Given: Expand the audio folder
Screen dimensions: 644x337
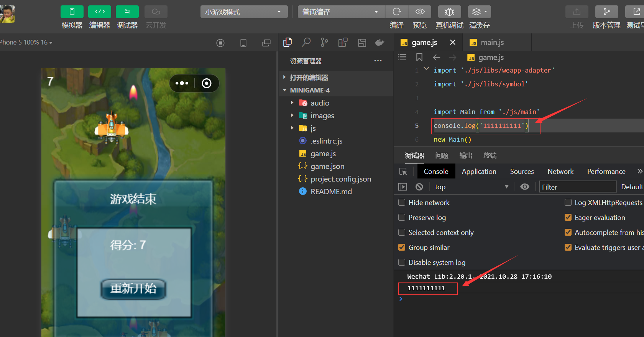Looking at the screenshot, I should click(x=292, y=103).
